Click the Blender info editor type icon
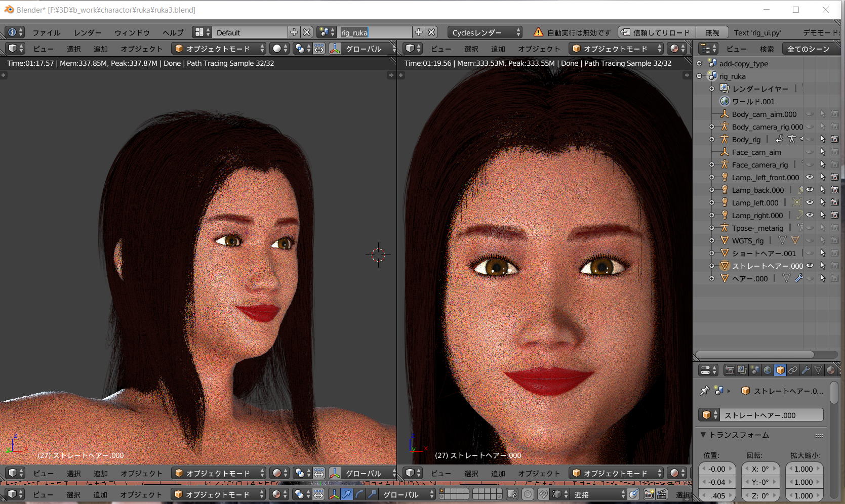Screen dimensions: 845x504 click(x=12, y=32)
